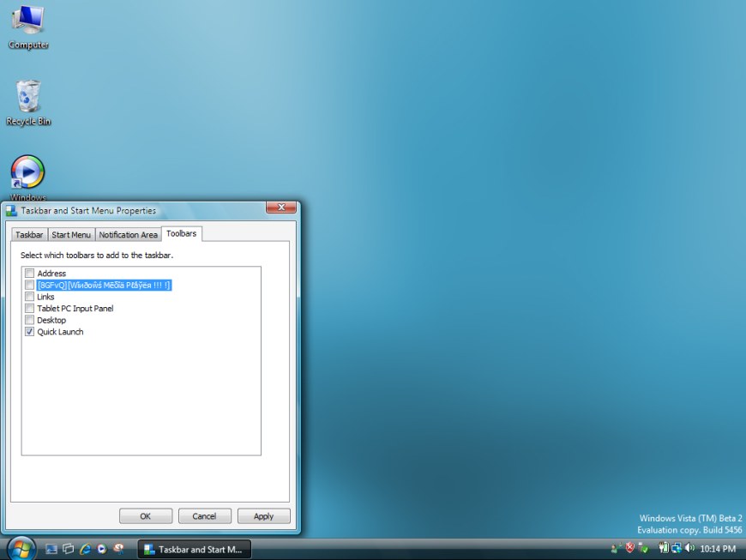Select the Recycle Bin desktop icon
The height and width of the screenshot is (560, 746).
28,103
